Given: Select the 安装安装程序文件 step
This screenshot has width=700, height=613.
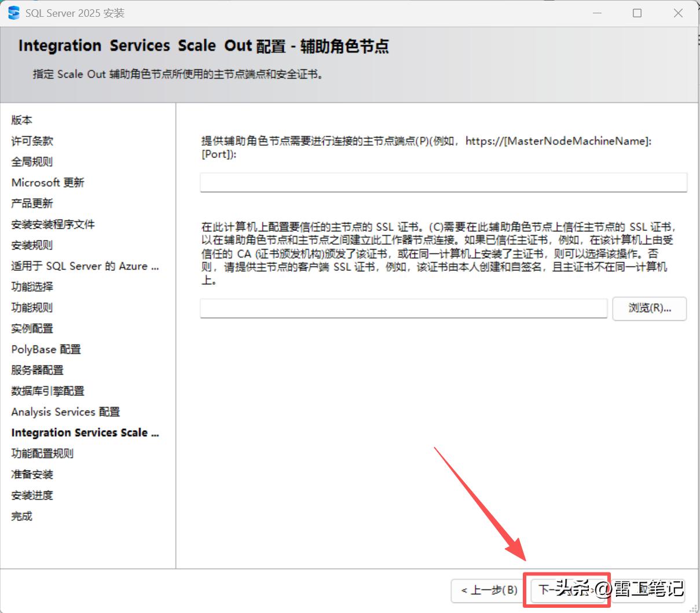Looking at the screenshot, I should pos(53,224).
